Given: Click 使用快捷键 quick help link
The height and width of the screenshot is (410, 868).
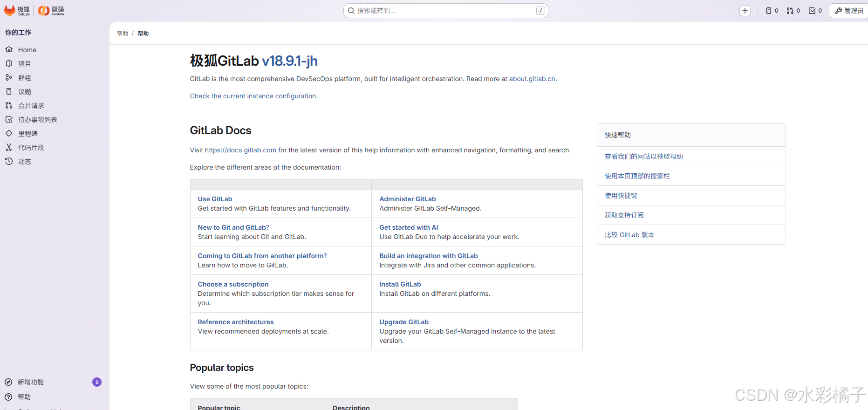Looking at the screenshot, I should [x=621, y=196].
